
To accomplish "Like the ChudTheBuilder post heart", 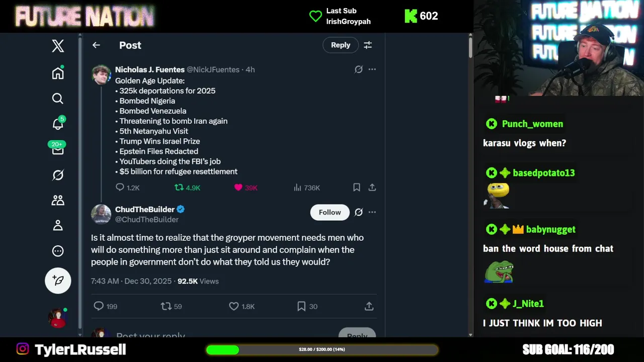I will pos(234,306).
